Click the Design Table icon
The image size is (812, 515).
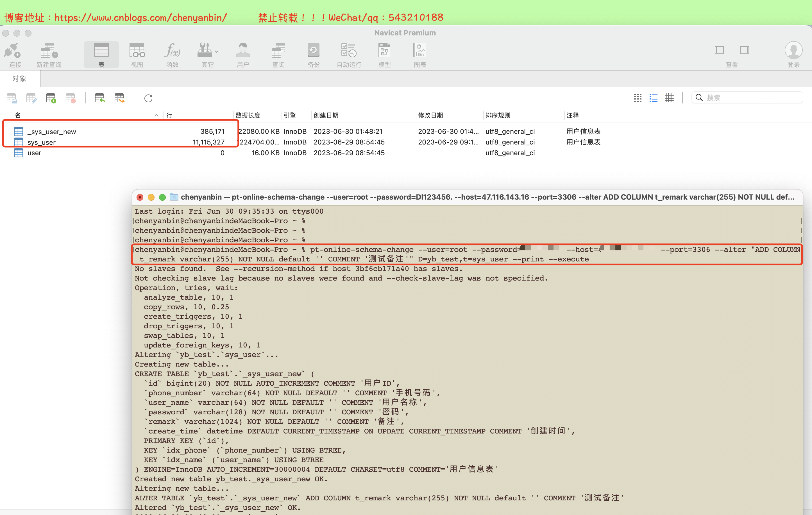pyautogui.click(x=31, y=98)
